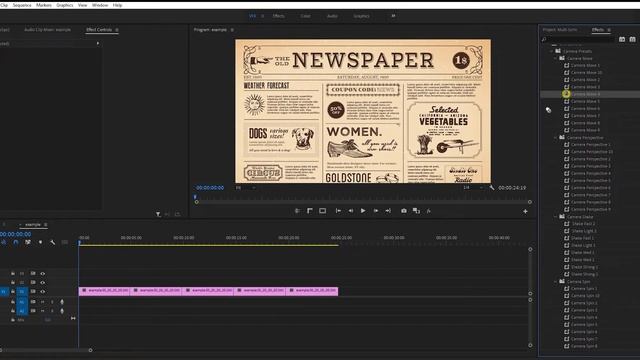
Task: Jump to the Out point button
Action: (x=388, y=211)
